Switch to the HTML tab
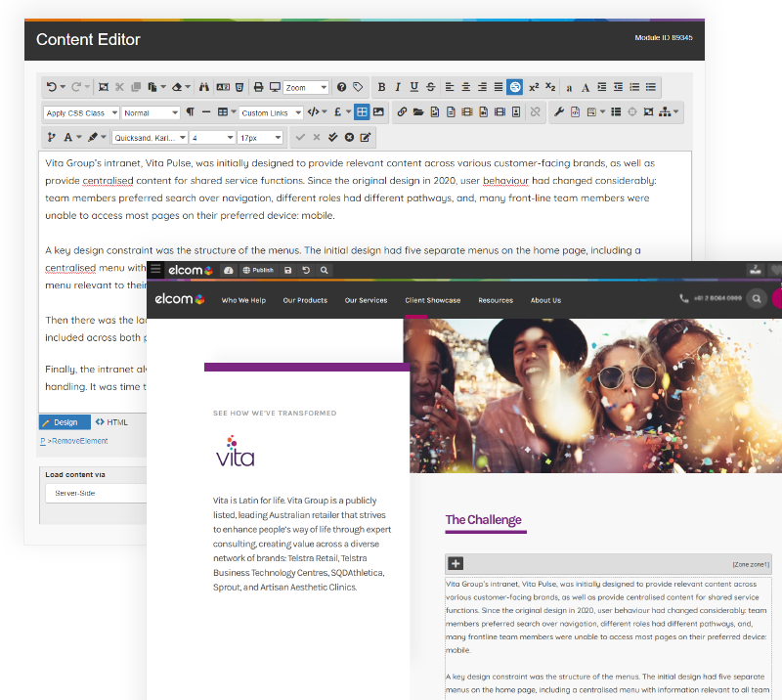Viewport: 782px width, 700px height. click(x=114, y=421)
